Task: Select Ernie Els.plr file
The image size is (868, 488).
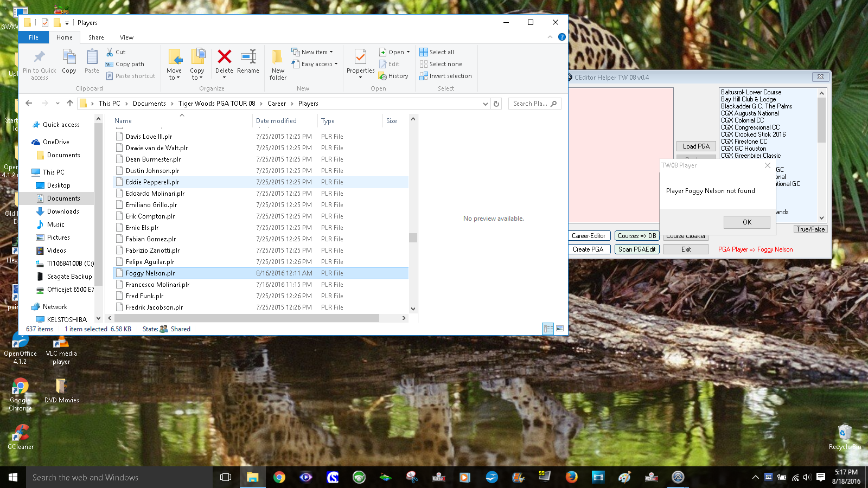Action: (x=260, y=228)
